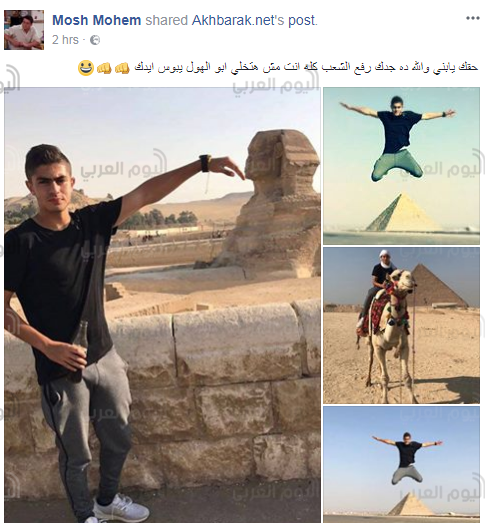Viewport: 485px width, 523px height.
Task: Click the fist emoji next to the smiley
Action: 104,68
